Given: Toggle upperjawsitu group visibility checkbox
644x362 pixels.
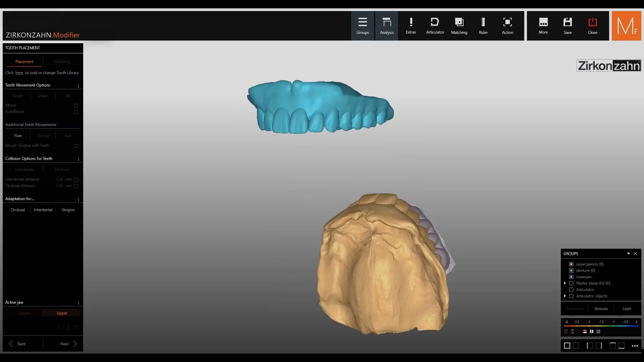Looking at the screenshot, I should coord(571,264).
